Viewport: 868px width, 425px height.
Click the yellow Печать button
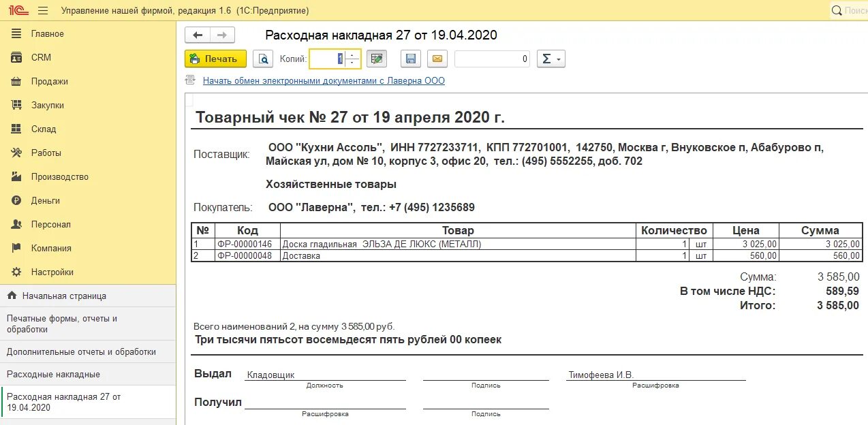(x=215, y=59)
